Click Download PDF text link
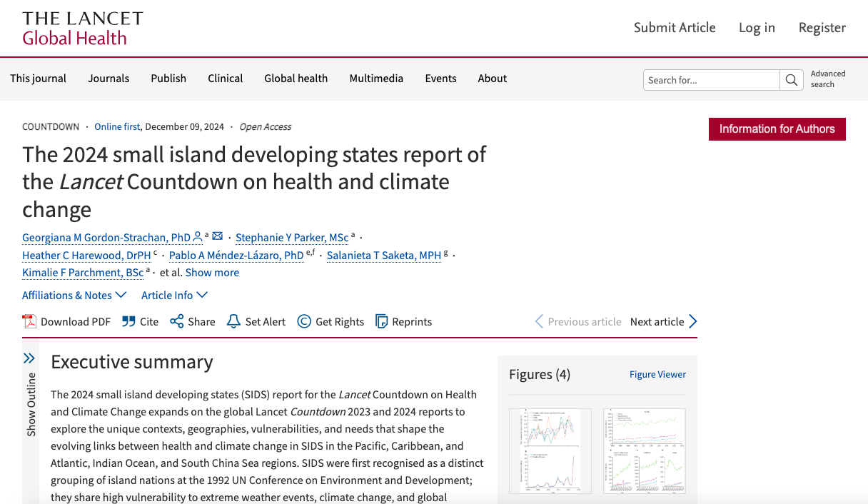Screen dimensions: 868x504 tap(76, 322)
